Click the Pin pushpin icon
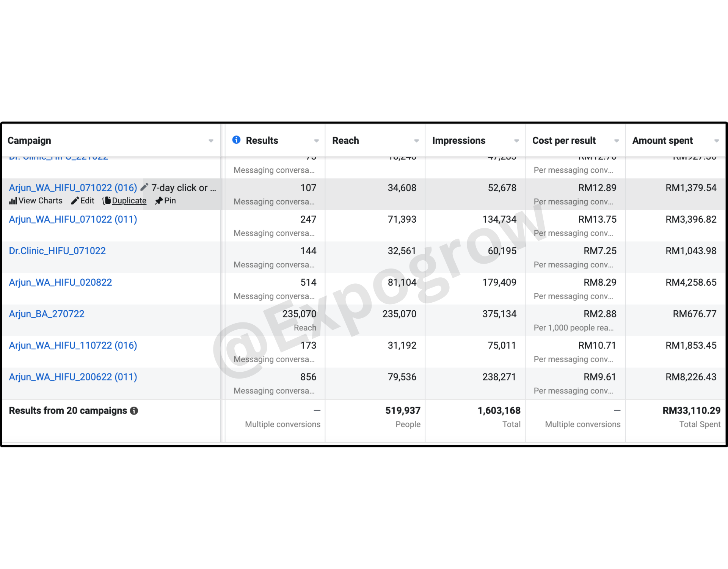The height and width of the screenshot is (569, 728). coord(159,201)
